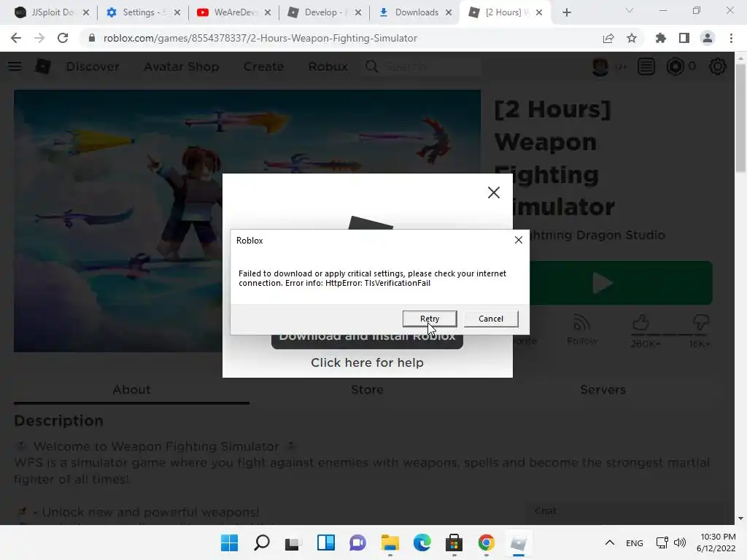This screenshot has height=560, width=747.
Task: Open a new browser tab
Action: (x=566, y=12)
